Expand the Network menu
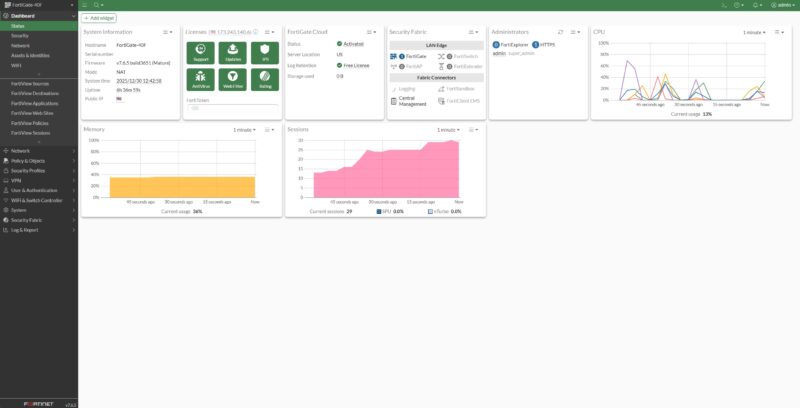This screenshot has width=800, height=408. (39, 151)
